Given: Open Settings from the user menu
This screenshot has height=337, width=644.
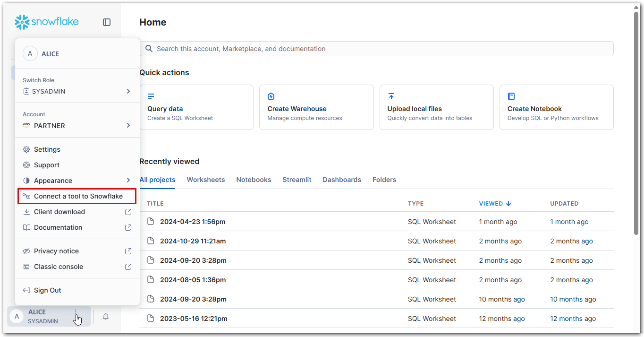Looking at the screenshot, I should click(x=77, y=149).
